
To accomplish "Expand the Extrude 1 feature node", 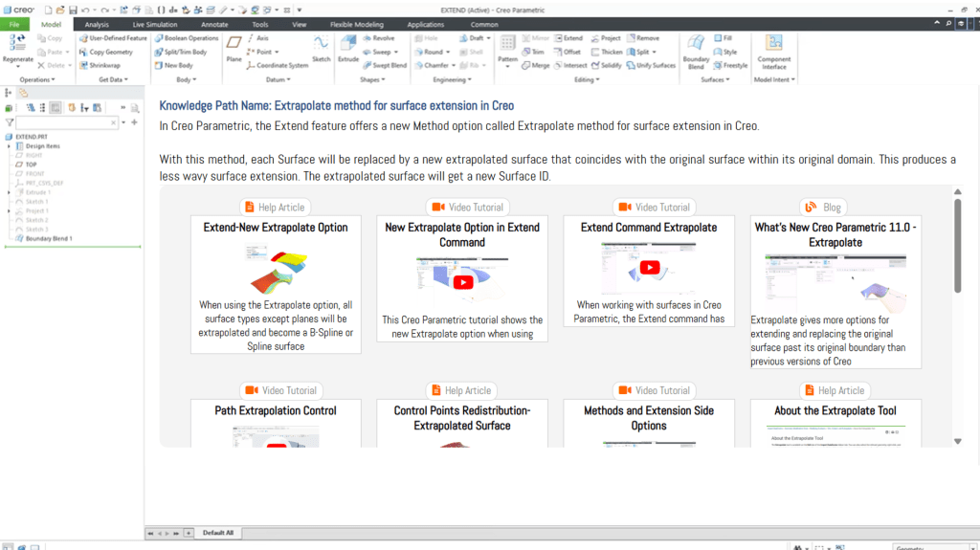I will click(x=10, y=192).
